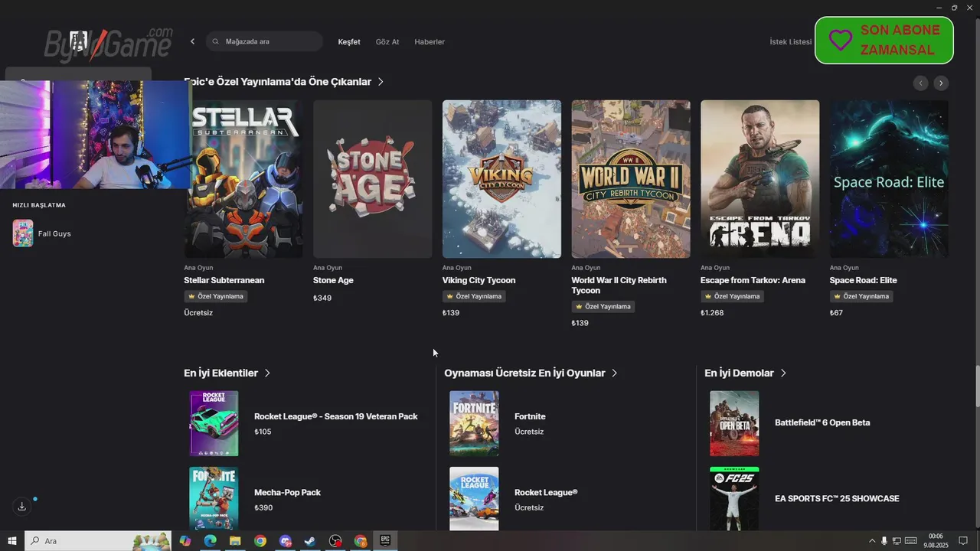Click the Fortnite title text

(530, 416)
